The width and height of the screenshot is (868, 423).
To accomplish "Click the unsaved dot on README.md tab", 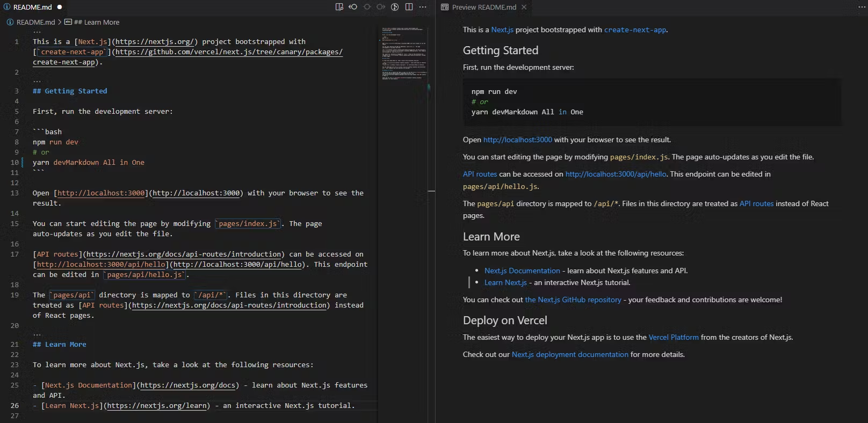I will coord(60,7).
